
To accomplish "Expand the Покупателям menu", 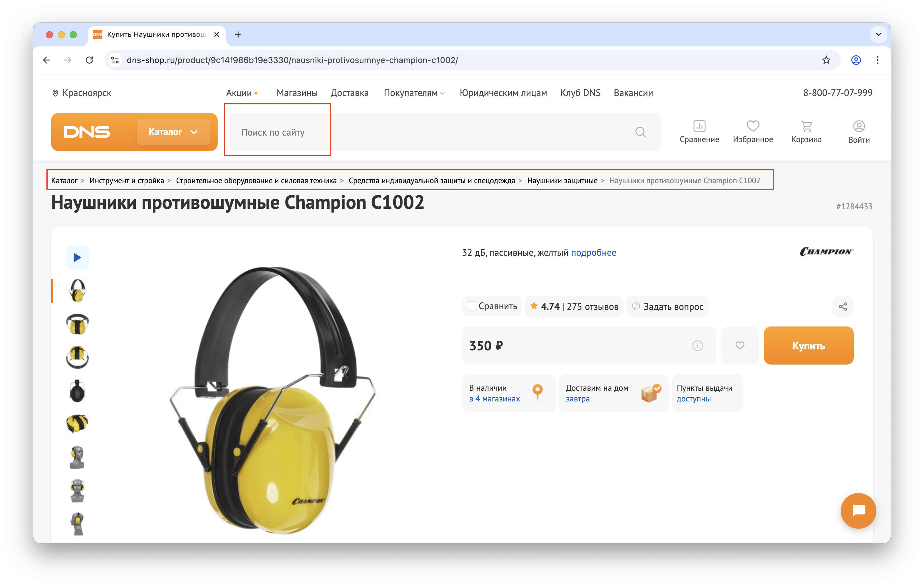I will [414, 93].
